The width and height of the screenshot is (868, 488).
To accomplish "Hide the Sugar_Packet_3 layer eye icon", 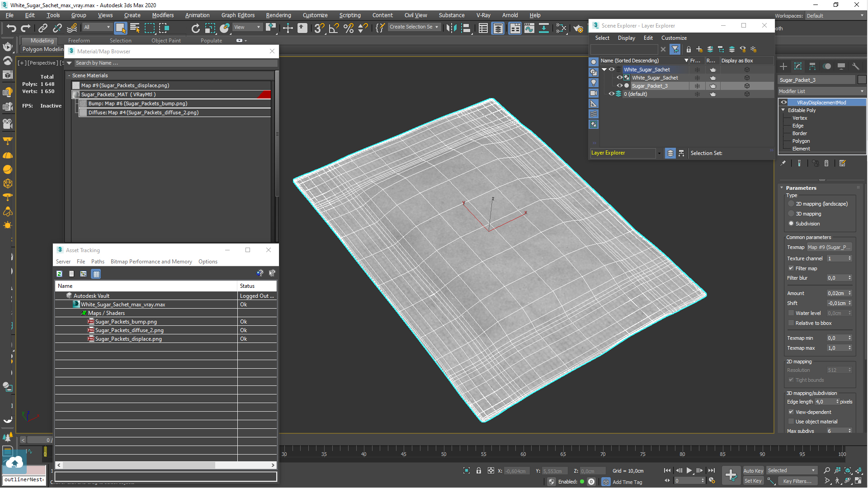I will coord(620,86).
